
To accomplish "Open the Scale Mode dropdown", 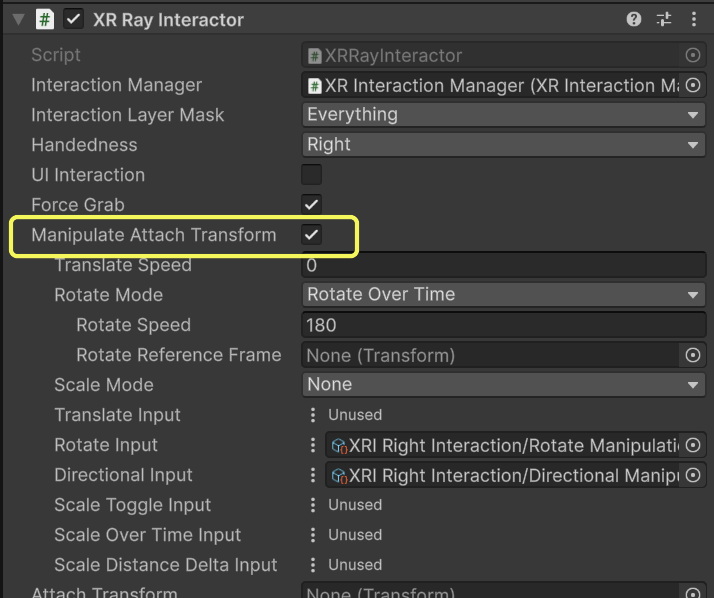I will coord(504,385).
